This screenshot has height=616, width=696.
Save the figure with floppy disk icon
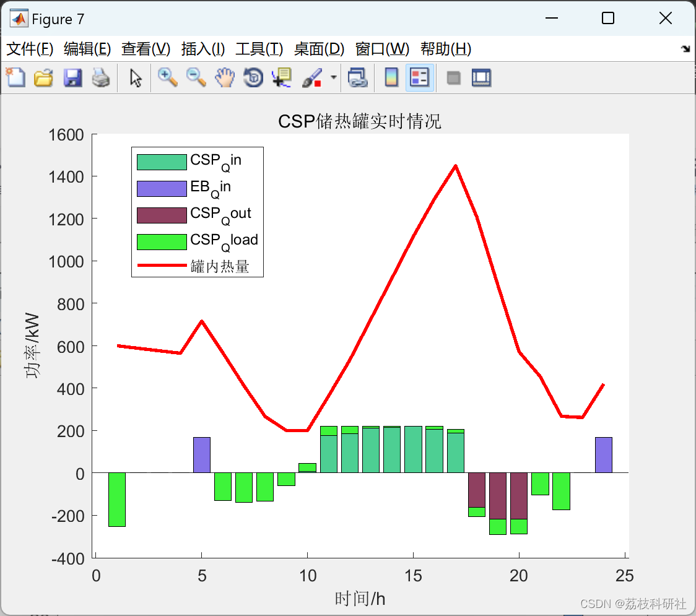tap(72, 77)
